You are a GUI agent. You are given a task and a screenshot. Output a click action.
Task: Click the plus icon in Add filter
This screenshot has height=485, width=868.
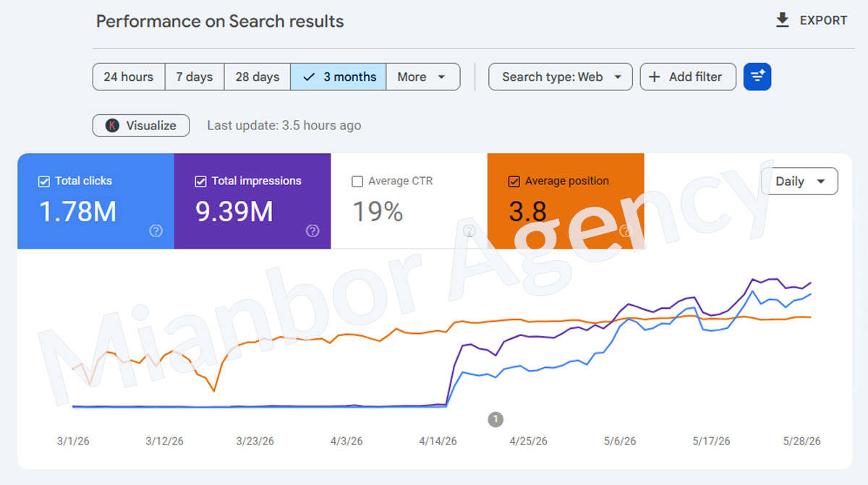tap(655, 77)
